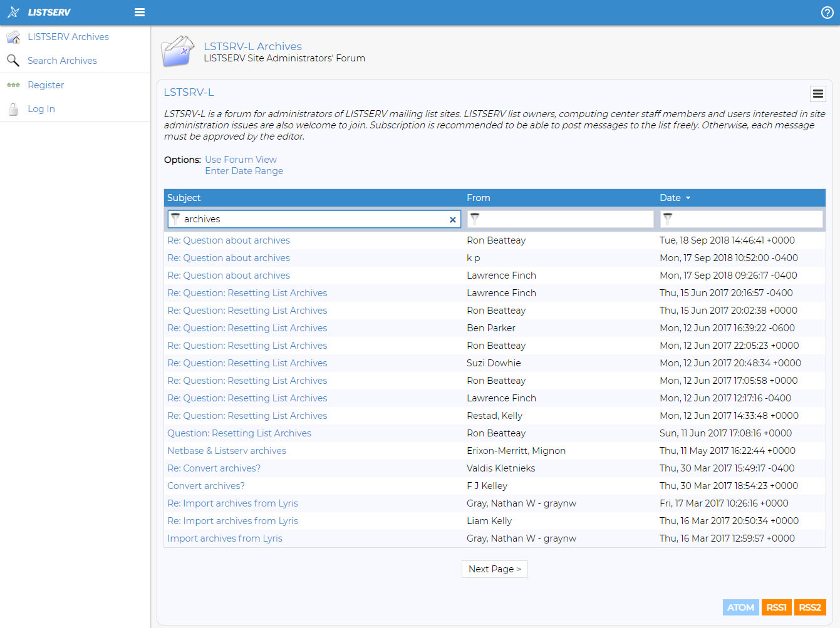Image resolution: width=840 pixels, height=628 pixels.
Task: Open Resetting List Archives reply at 20:16:57
Action: [x=247, y=293]
